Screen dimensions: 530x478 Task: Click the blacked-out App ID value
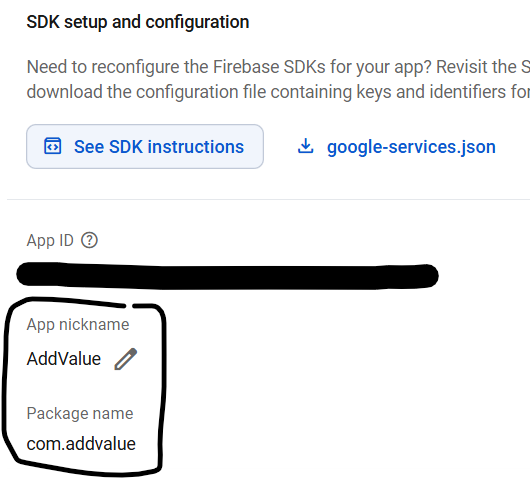point(227,276)
